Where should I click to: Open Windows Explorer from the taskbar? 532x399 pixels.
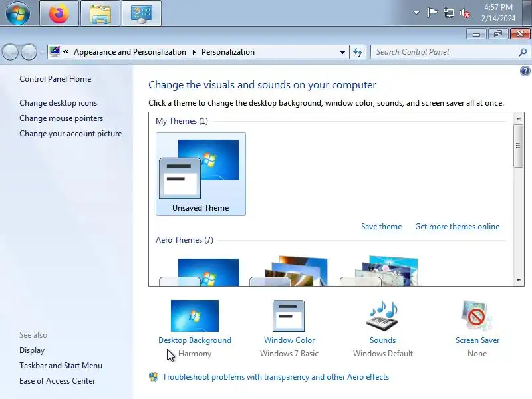point(100,13)
